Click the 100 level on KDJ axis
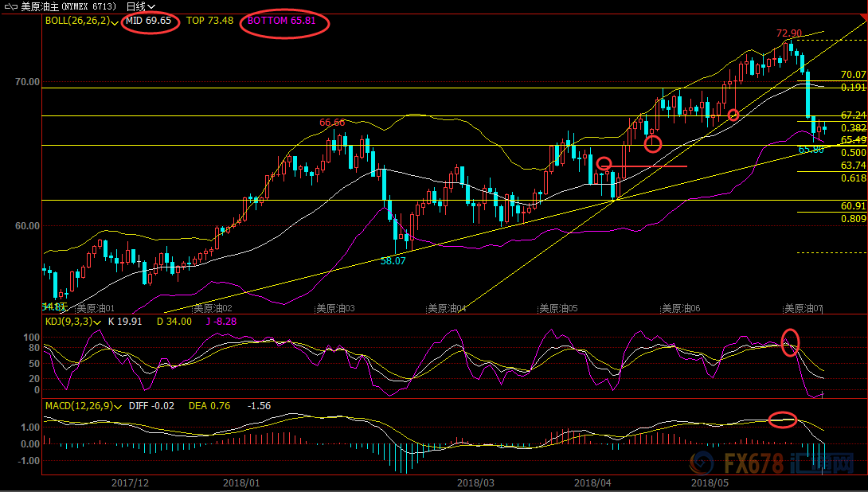This screenshot has height=492, width=868. (32, 338)
